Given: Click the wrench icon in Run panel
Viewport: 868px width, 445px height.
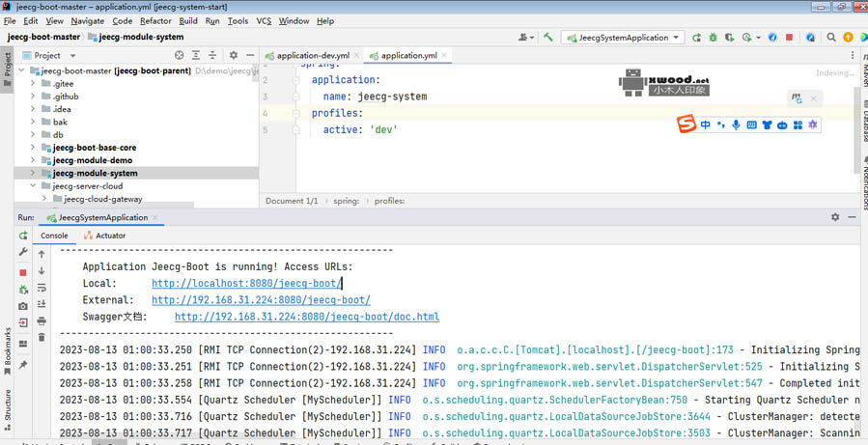Looking at the screenshot, I should click(23, 251).
